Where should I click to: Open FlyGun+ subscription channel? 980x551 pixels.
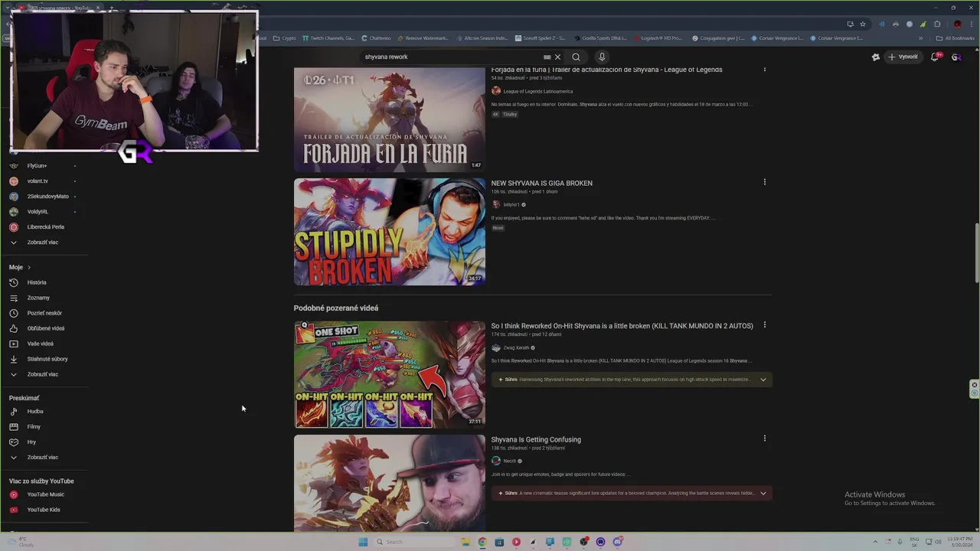click(x=37, y=166)
